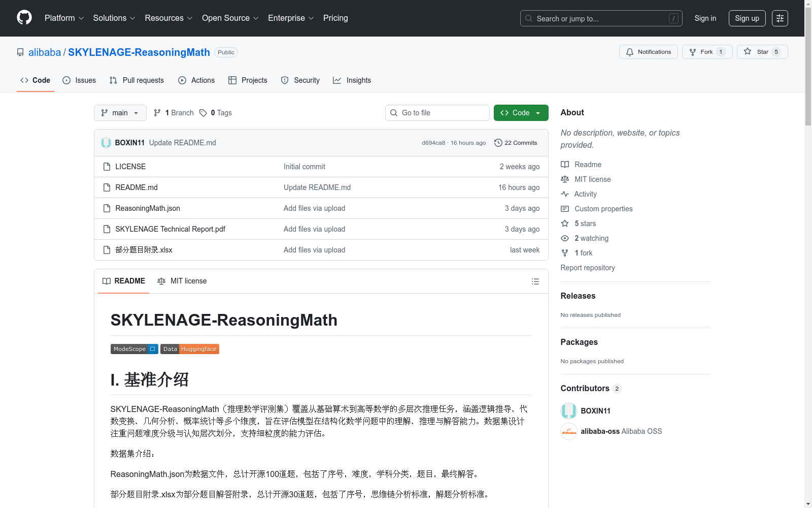This screenshot has width=812, height=508.
Task: Open the GitHub homepage logo
Action: coord(24,18)
